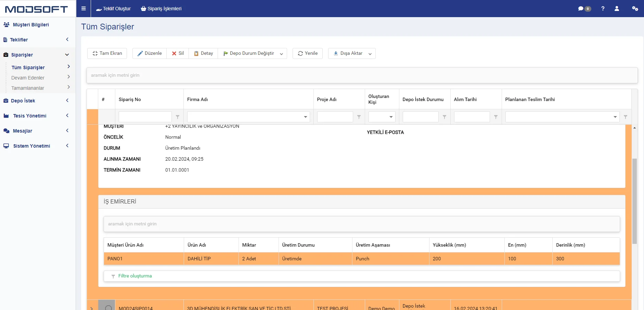Expand Sistem Yönetimi sidebar section
This screenshot has height=310, width=644.
38,146
